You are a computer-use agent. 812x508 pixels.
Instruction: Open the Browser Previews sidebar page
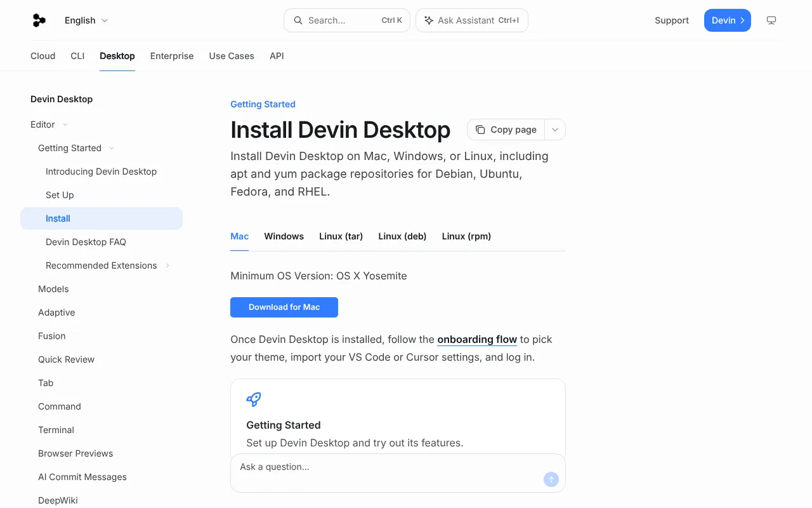[75, 453]
